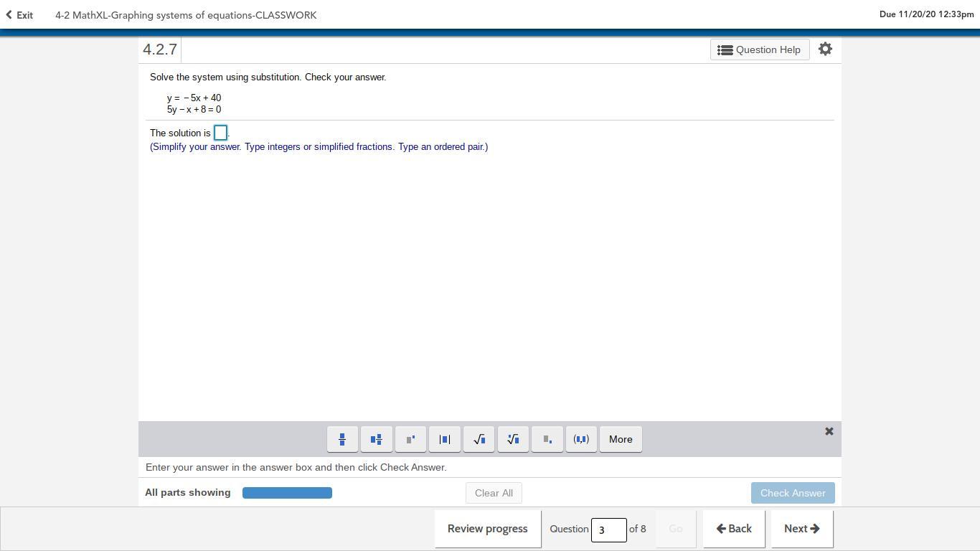Insert an exponent template

(x=410, y=439)
